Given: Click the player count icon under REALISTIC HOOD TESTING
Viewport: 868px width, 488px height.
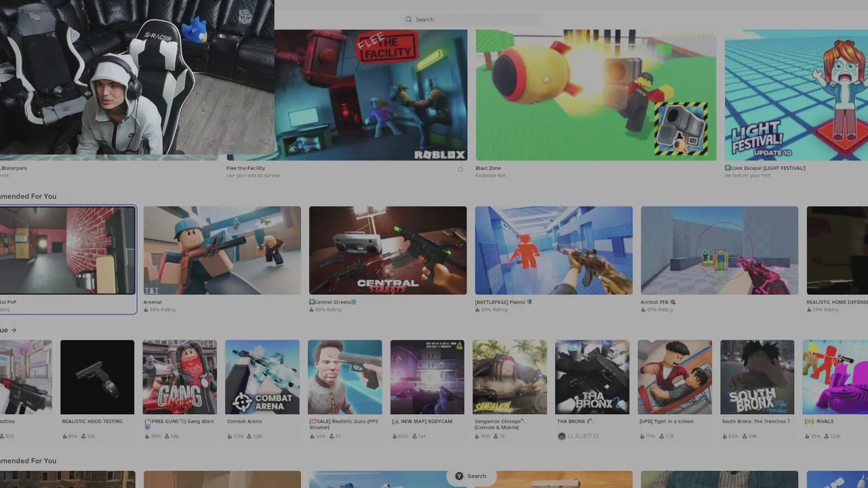Looking at the screenshot, I should (84, 436).
